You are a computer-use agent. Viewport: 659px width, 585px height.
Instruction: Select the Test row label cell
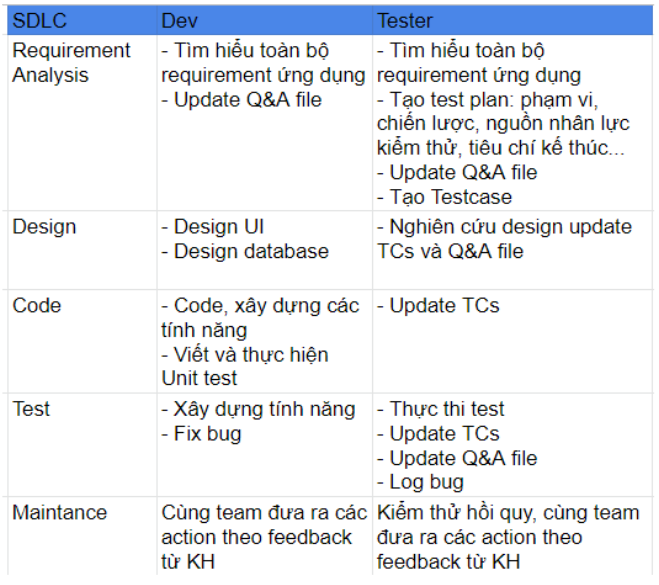click(31, 408)
